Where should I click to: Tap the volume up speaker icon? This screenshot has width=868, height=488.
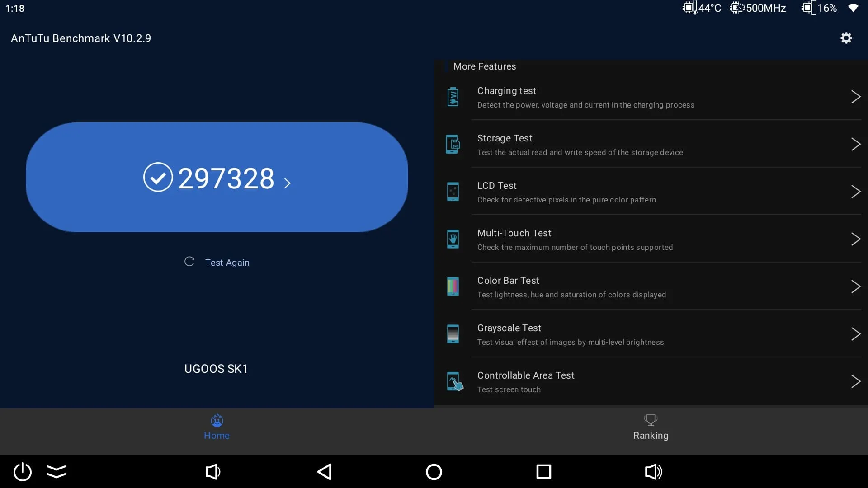tap(653, 472)
